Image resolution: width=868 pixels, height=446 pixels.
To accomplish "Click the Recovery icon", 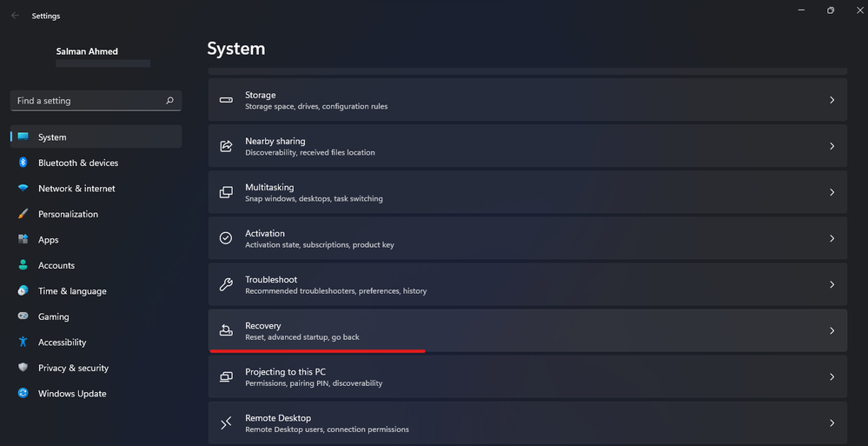I will click(226, 330).
